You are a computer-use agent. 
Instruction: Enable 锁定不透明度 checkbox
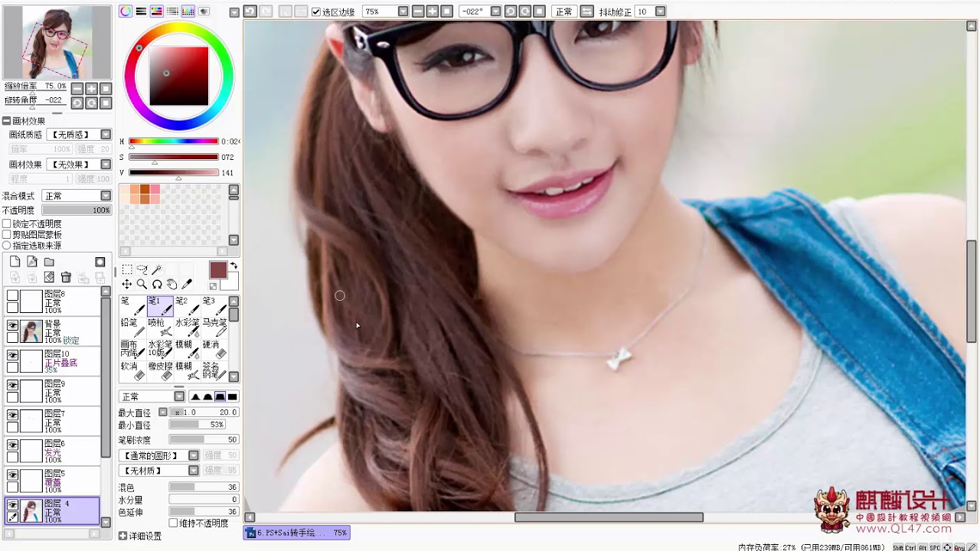(x=7, y=224)
